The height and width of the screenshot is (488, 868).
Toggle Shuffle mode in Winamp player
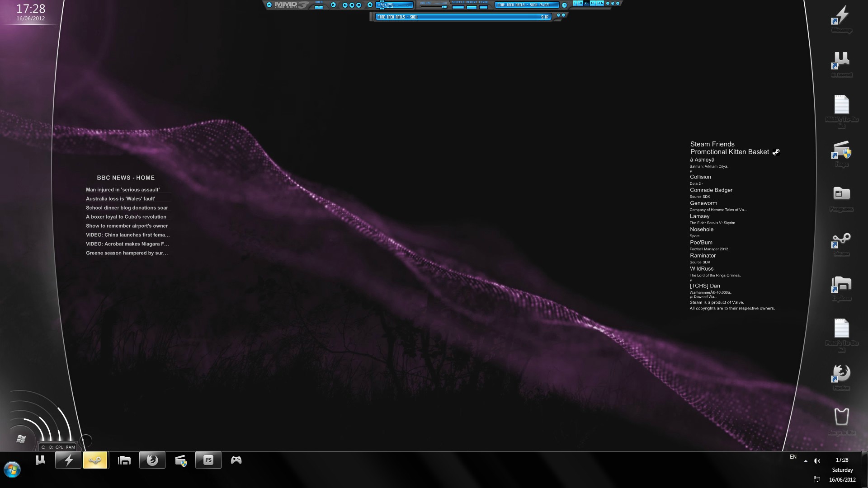(x=458, y=7)
